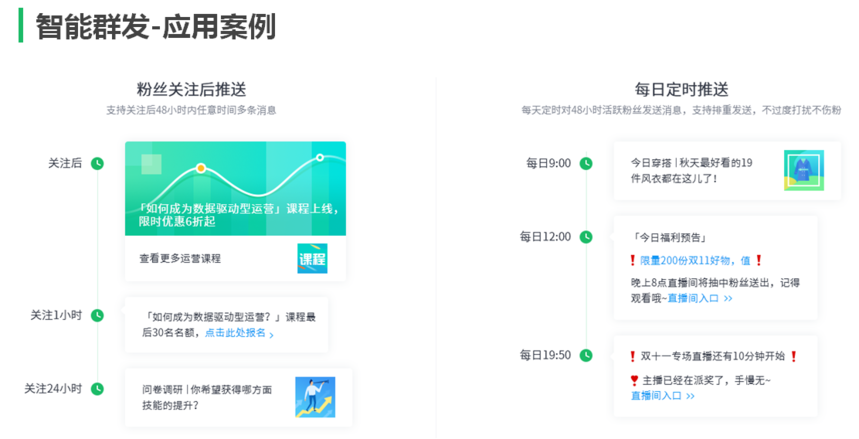Click the 每日9:00 clock icon
Image resolution: width=859 pixels, height=439 pixels.
click(x=586, y=163)
